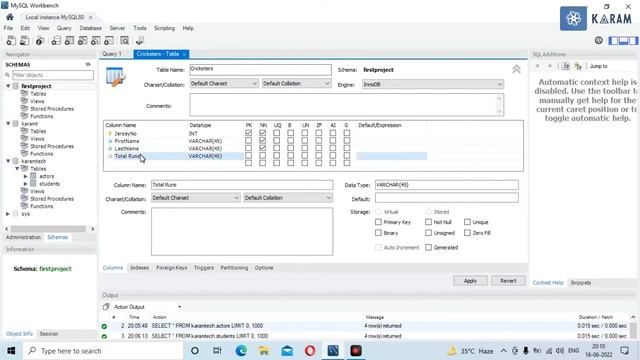Toggle the right sidebar panel icon
Viewport: 640px width, 360px height.
633,40
